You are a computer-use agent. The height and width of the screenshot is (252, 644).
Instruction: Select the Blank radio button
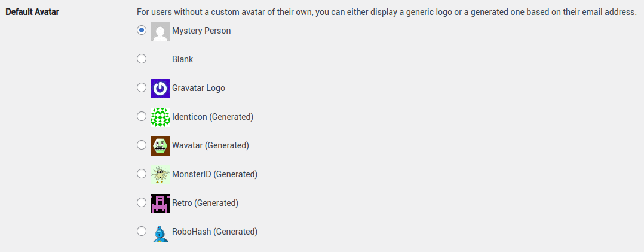(142, 59)
